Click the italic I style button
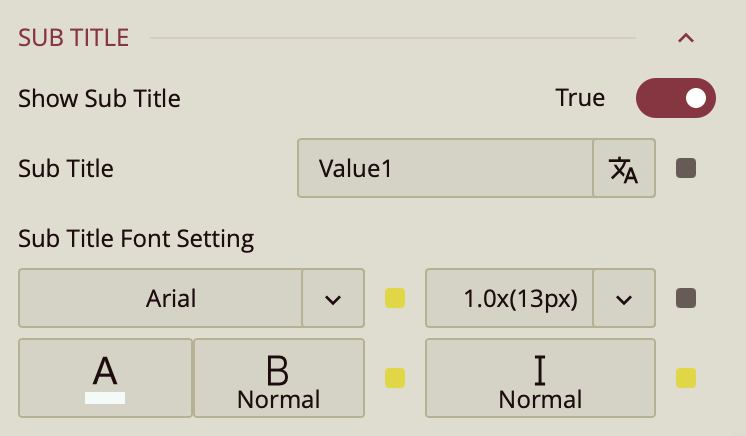 click(540, 378)
